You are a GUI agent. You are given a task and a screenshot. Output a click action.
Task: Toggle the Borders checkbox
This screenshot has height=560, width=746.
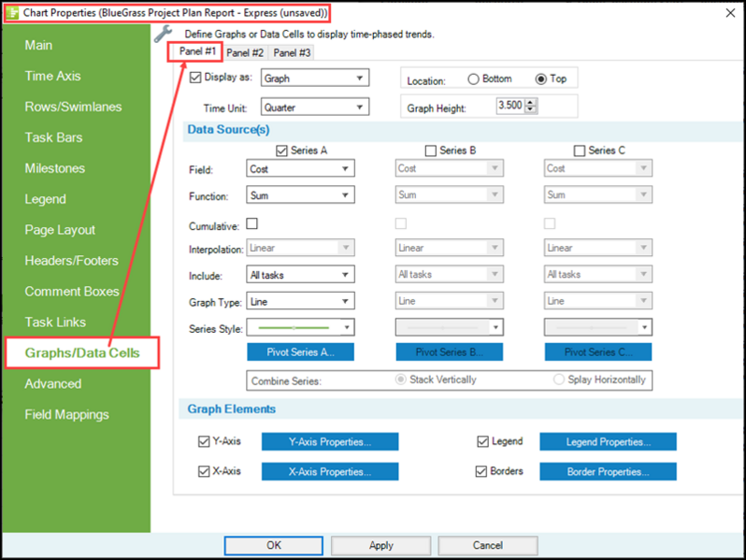481,471
